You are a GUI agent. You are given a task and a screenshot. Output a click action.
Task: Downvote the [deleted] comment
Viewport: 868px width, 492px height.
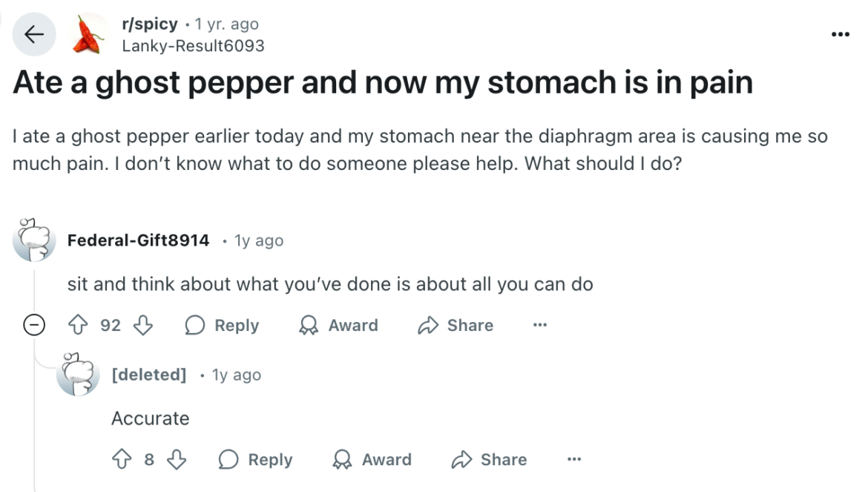(x=177, y=459)
